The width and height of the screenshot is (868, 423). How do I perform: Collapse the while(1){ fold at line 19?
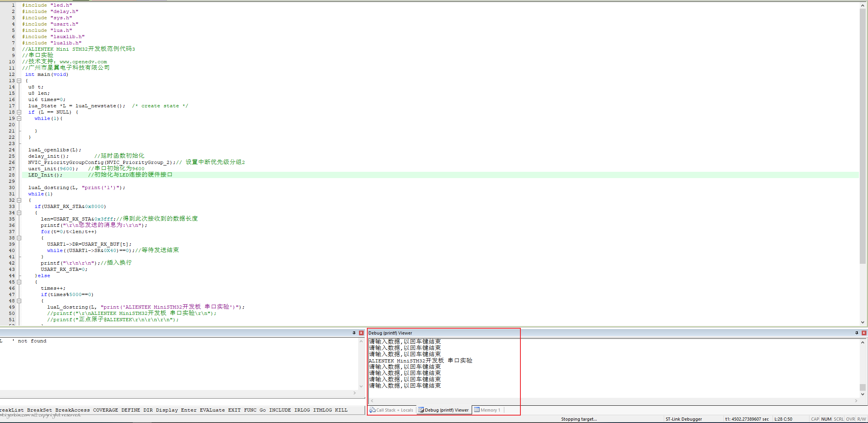click(x=19, y=118)
